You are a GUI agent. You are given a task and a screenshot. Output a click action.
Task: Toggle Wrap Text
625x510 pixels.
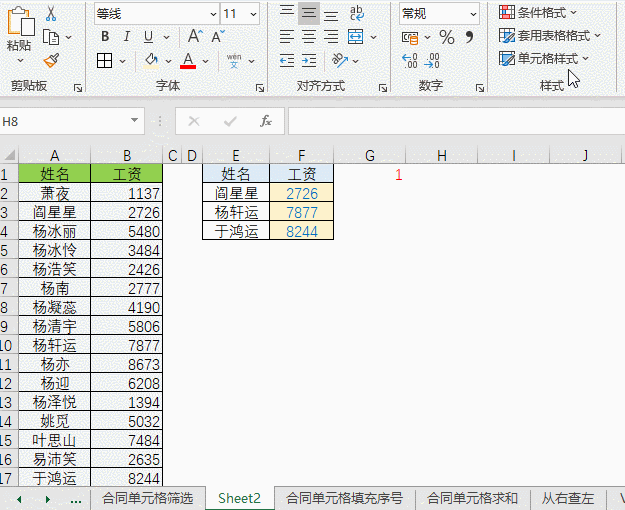[357, 13]
